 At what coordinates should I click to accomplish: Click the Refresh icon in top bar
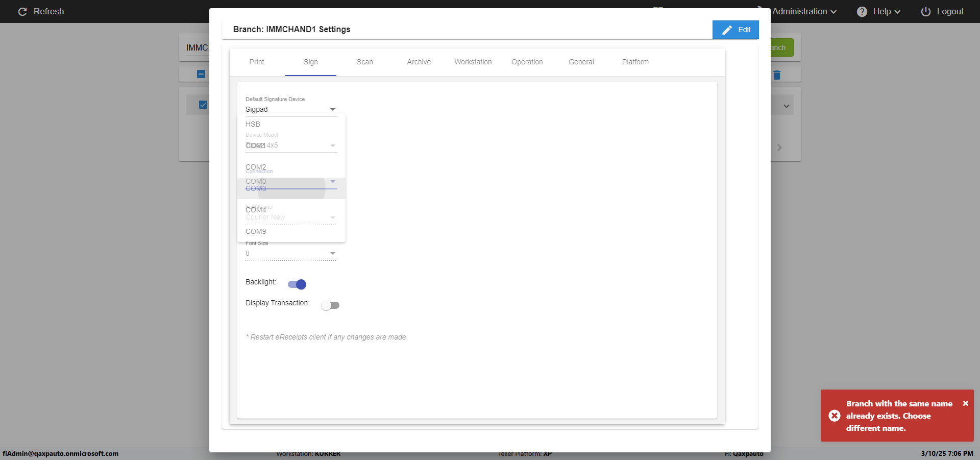pos(22,11)
